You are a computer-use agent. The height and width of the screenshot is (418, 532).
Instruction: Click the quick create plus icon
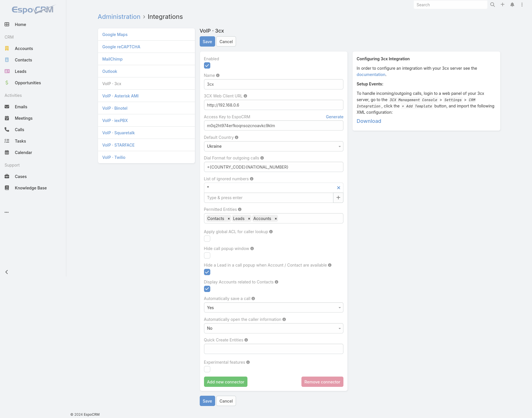(503, 5)
